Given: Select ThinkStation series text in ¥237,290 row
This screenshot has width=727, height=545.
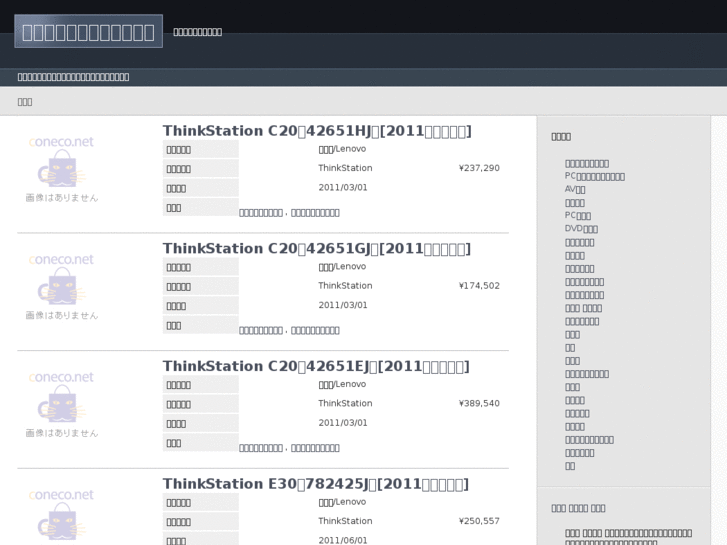Looking at the screenshot, I should click(345, 168).
